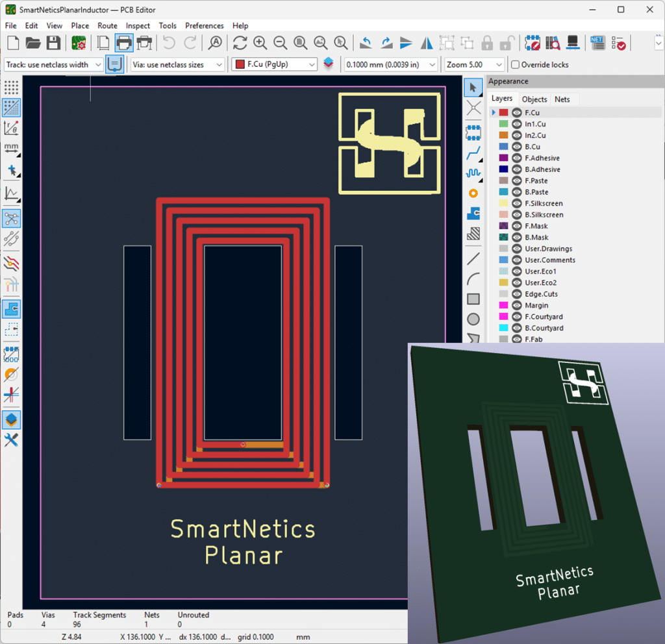Viewport: 665px width, 644px height.
Task: Open the F.Cu active layer dropdown
Action: 275,64
